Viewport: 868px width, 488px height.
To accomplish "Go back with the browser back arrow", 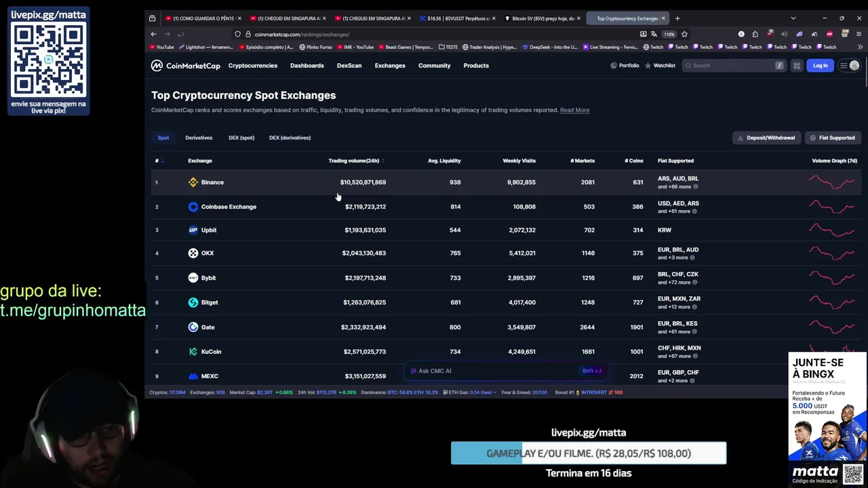I will (154, 34).
